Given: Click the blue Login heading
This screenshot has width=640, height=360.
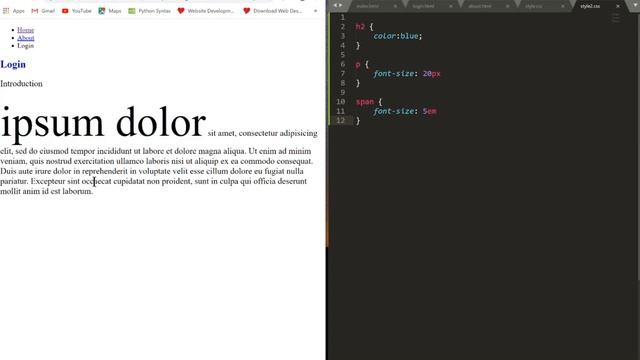Looking at the screenshot, I should point(13,64).
